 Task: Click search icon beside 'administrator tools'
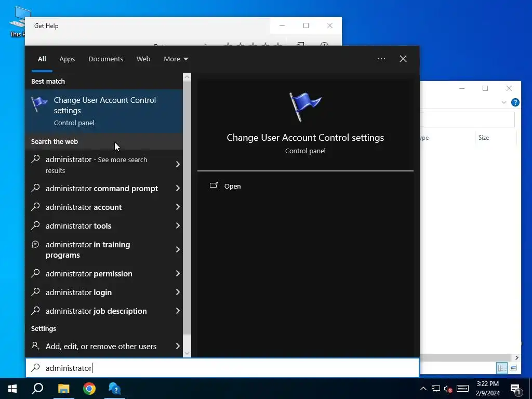coord(36,225)
